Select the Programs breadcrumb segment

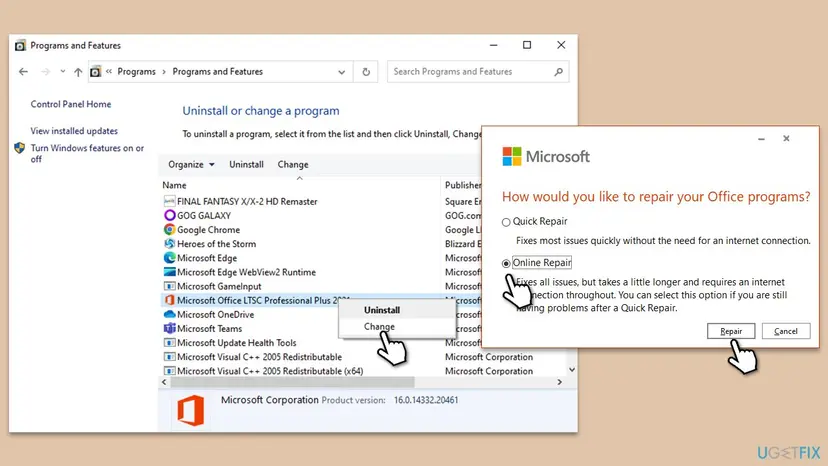(x=136, y=72)
